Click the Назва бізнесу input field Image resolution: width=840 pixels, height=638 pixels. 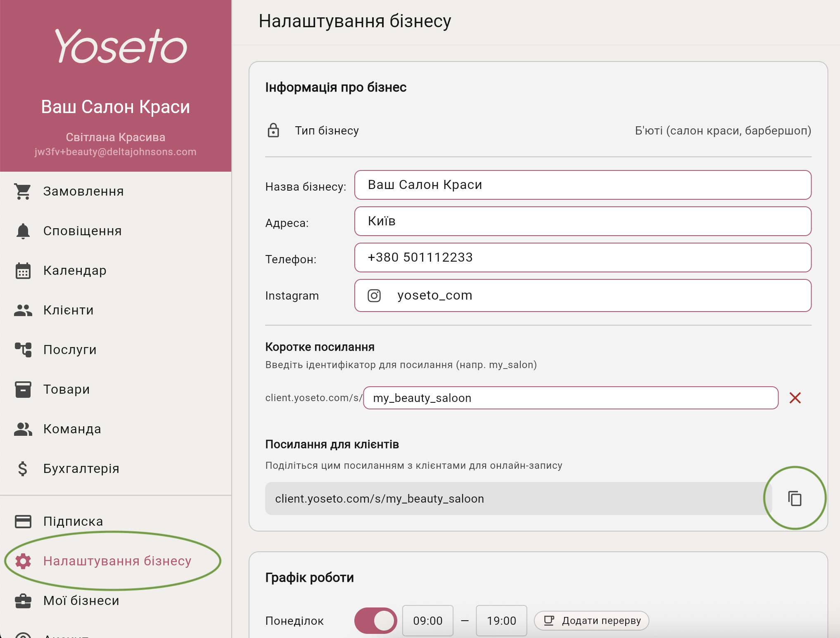pyautogui.click(x=583, y=185)
